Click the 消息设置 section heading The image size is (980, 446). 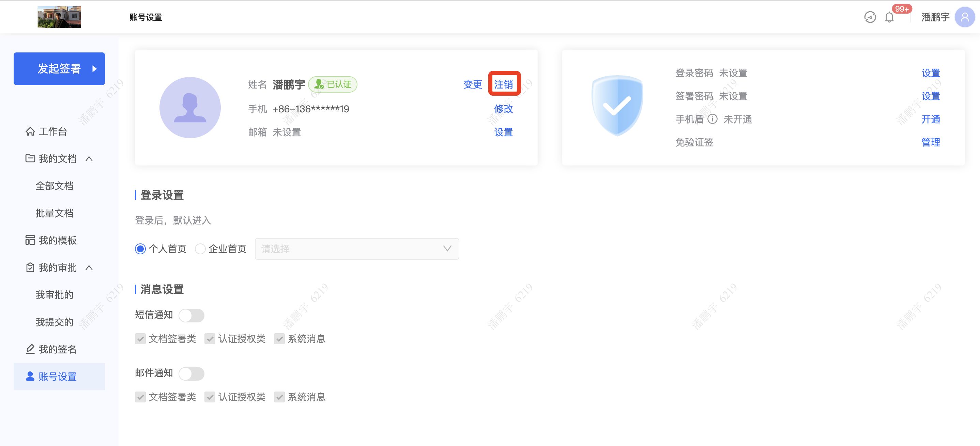point(162,289)
